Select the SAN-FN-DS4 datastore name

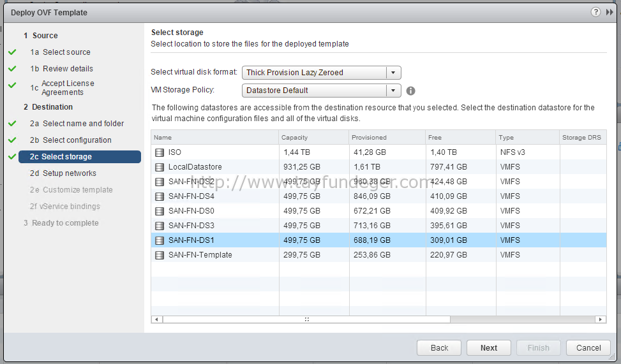point(191,196)
